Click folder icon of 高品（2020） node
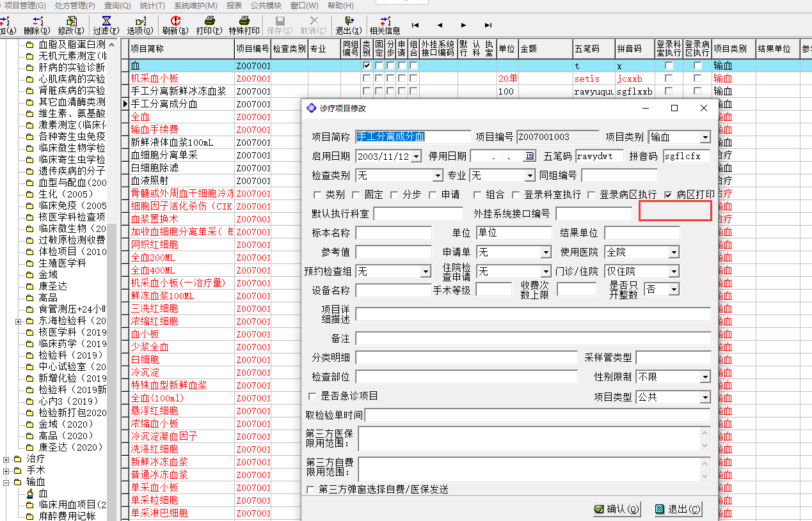The image size is (812, 521). [31, 436]
